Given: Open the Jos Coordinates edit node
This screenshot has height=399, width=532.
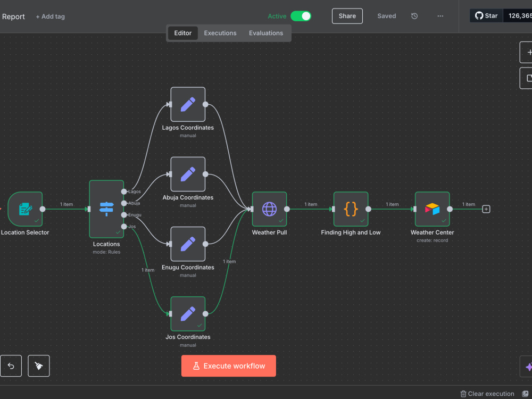Looking at the screenshot, I should click(x=188, y=314).
